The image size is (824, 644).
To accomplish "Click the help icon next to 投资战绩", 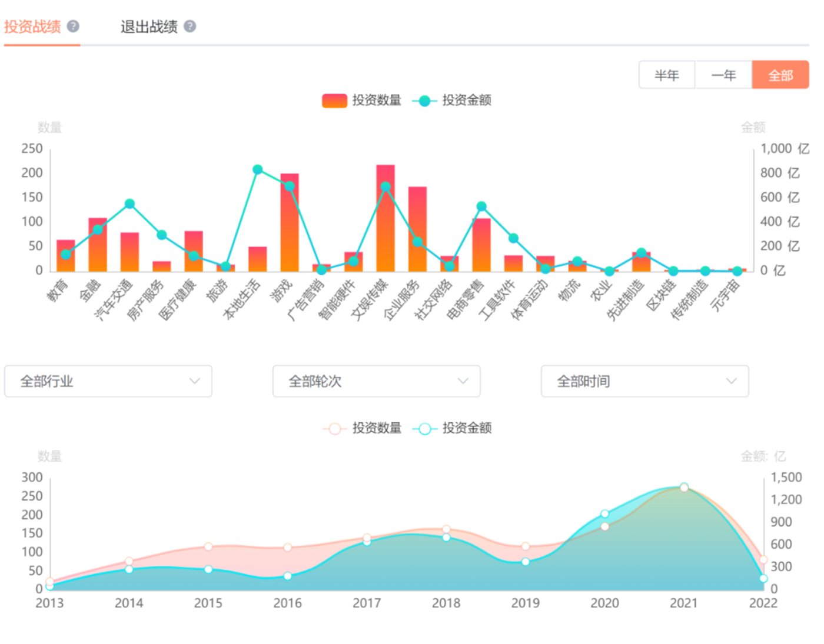I will pyautogui.click(x=72, y=25).
